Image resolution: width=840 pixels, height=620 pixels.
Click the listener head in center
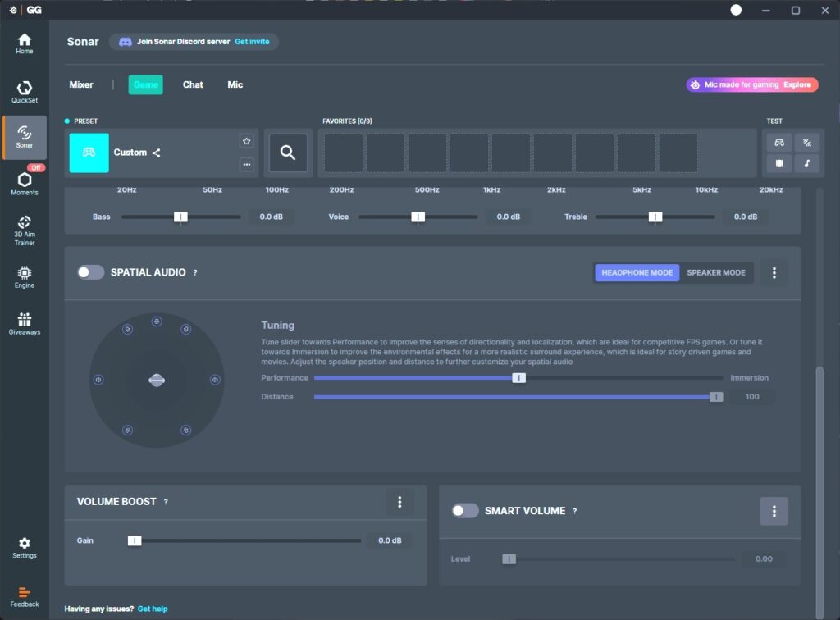pos(157,381)
